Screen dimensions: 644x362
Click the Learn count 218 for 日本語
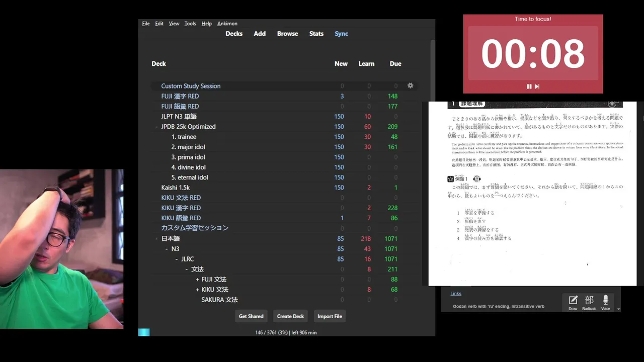pos(366,239)
